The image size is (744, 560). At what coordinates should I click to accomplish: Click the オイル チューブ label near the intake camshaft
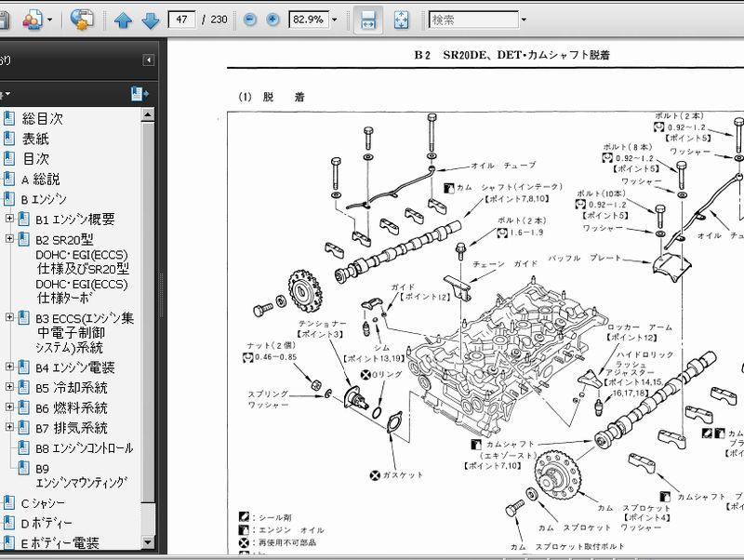coord(503,166)
